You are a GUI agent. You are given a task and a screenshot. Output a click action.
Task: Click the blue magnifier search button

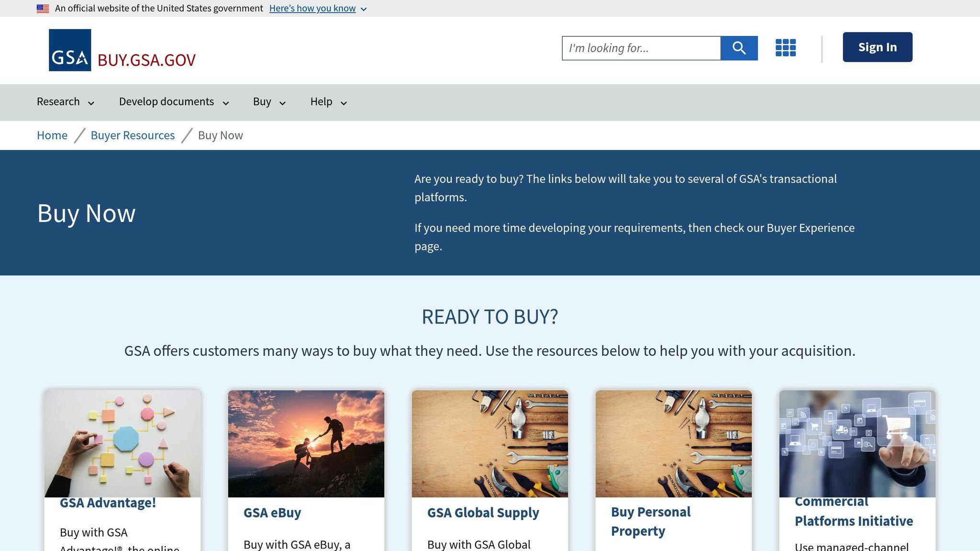(739, 48)
